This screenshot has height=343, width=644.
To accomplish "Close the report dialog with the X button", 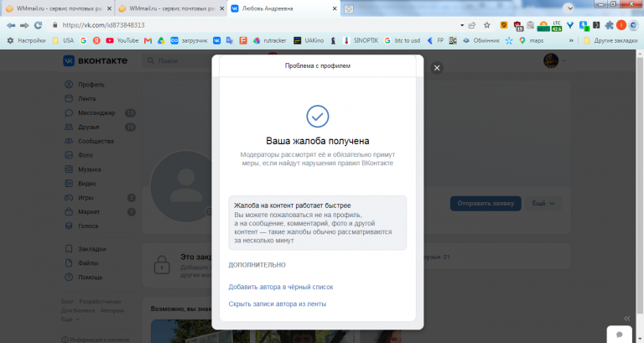I will click(437, 68).
